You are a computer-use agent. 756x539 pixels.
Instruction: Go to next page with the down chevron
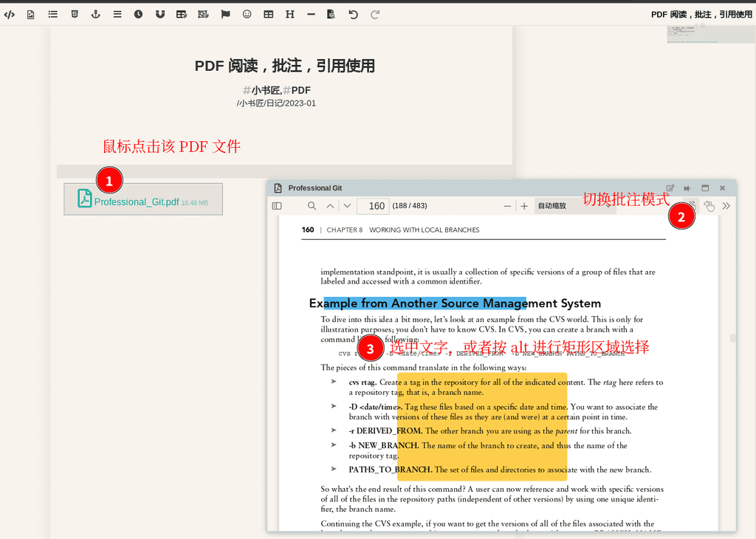point(346,205)
